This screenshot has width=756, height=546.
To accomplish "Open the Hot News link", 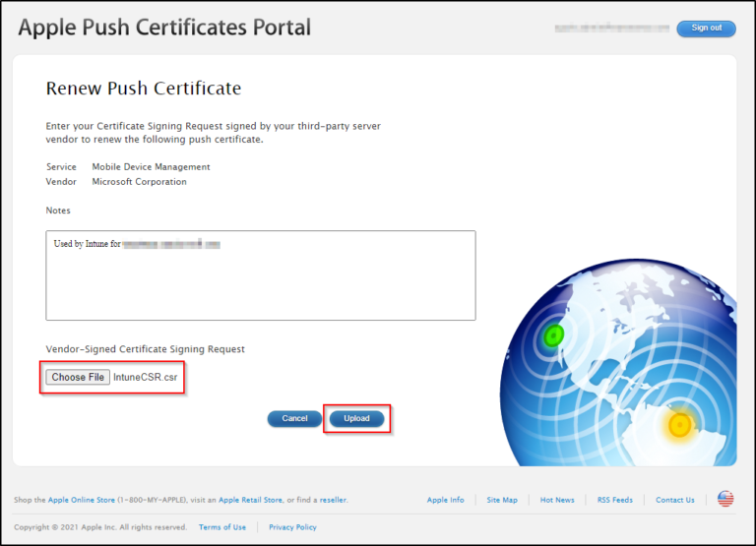I will point(557,500).
